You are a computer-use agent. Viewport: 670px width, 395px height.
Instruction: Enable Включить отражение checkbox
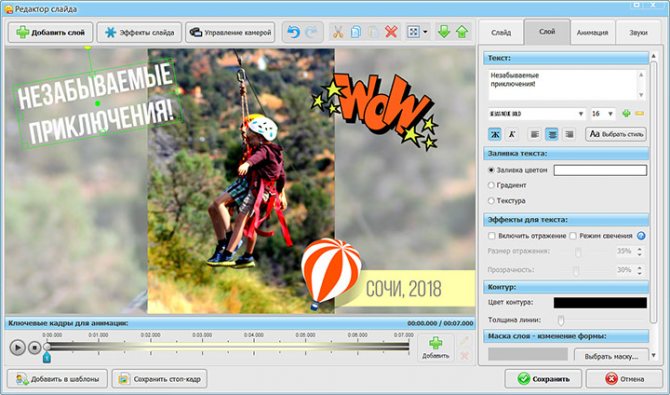491,236
